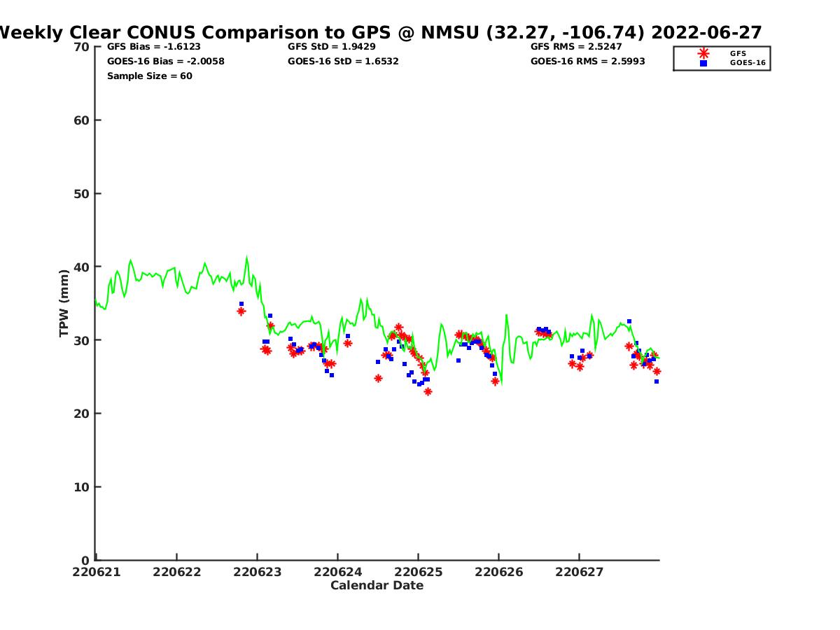Click the 'GFS StD = 1.9429' statistic
The image size is (840, 630).
pos(332,47)
